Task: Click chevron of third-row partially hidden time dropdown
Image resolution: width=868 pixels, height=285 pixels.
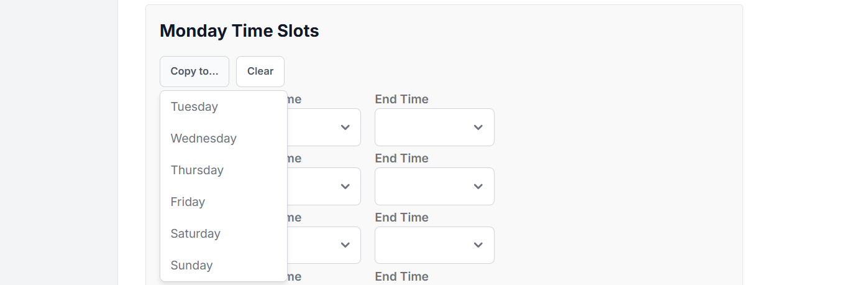Action: (x=345, y=246)
